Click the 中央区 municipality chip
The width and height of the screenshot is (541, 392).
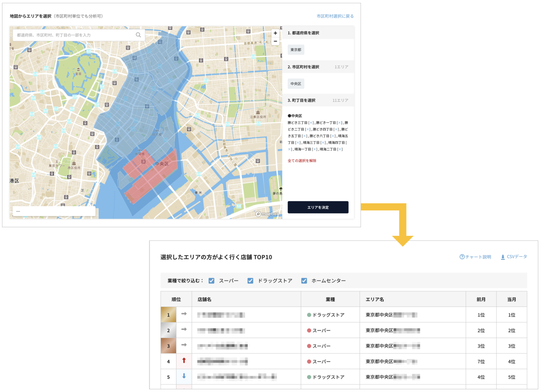(296, 84)
